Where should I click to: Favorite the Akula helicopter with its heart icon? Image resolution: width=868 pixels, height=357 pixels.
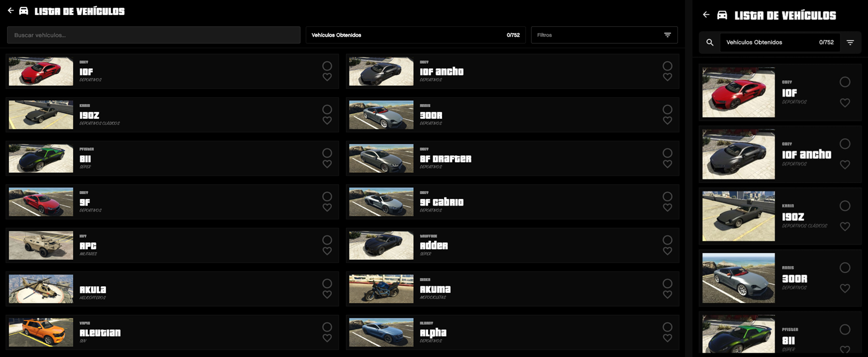327,295
